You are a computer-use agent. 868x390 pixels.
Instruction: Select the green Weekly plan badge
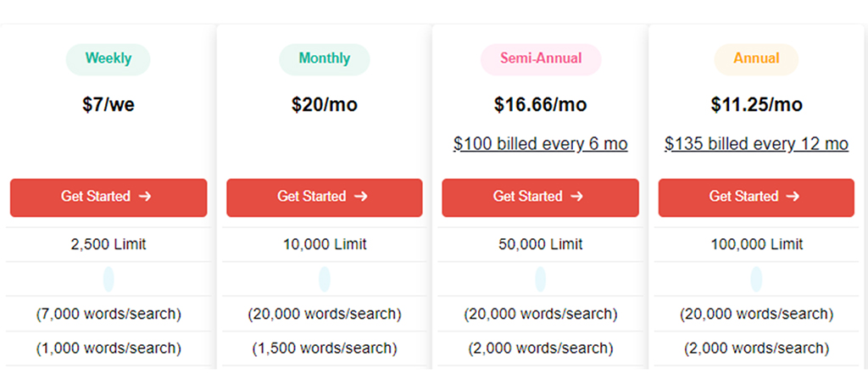click(x=108, y=59)
